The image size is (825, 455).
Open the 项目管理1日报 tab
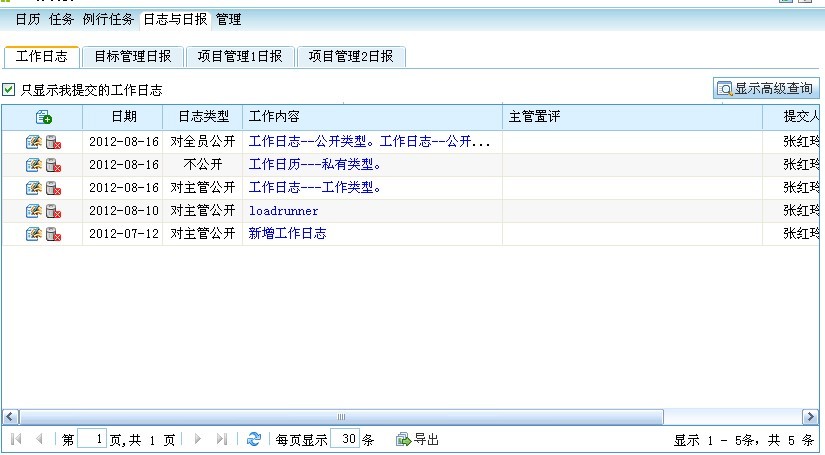pyautogui.click(x=240, y=57)
